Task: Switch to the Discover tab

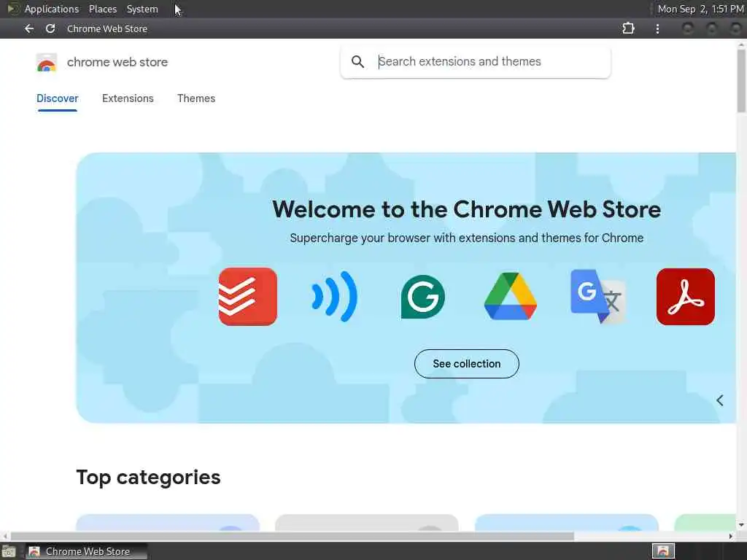Action: (x=57, y=98)
